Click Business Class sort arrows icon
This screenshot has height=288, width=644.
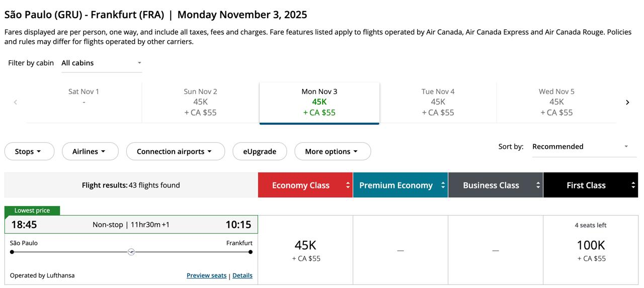538,185
